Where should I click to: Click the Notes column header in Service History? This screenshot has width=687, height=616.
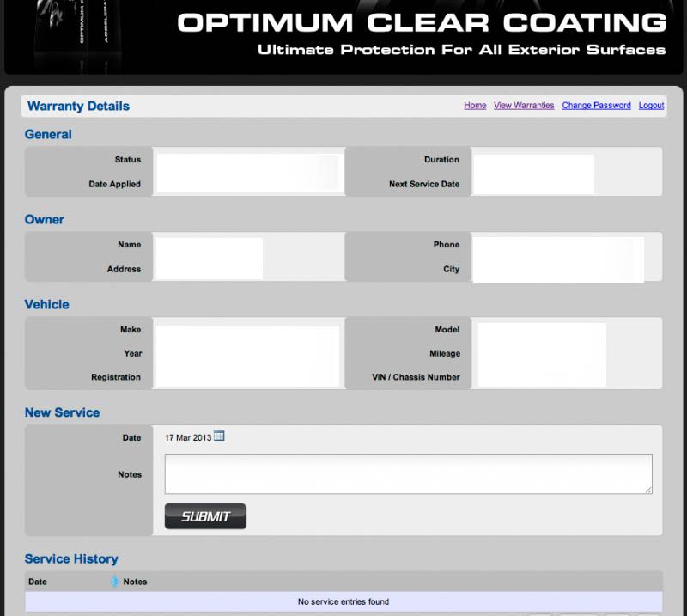(x=135, y=582)
